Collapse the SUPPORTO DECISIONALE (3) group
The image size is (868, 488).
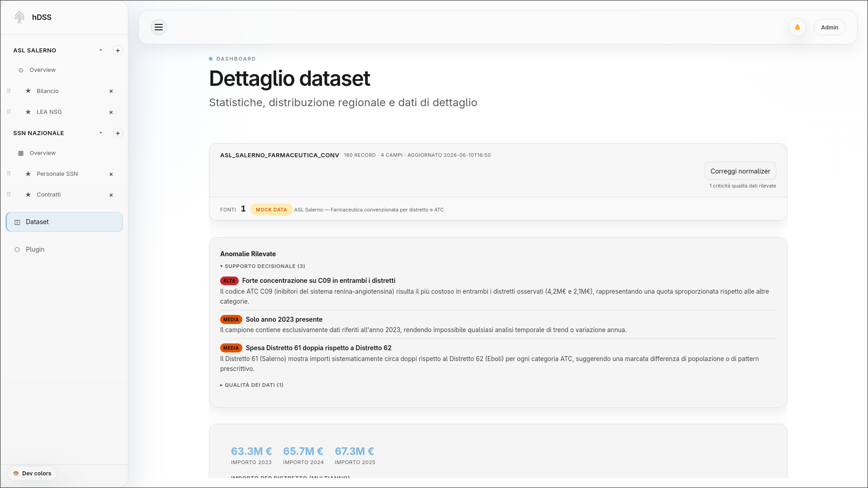[x=263, y=266]
